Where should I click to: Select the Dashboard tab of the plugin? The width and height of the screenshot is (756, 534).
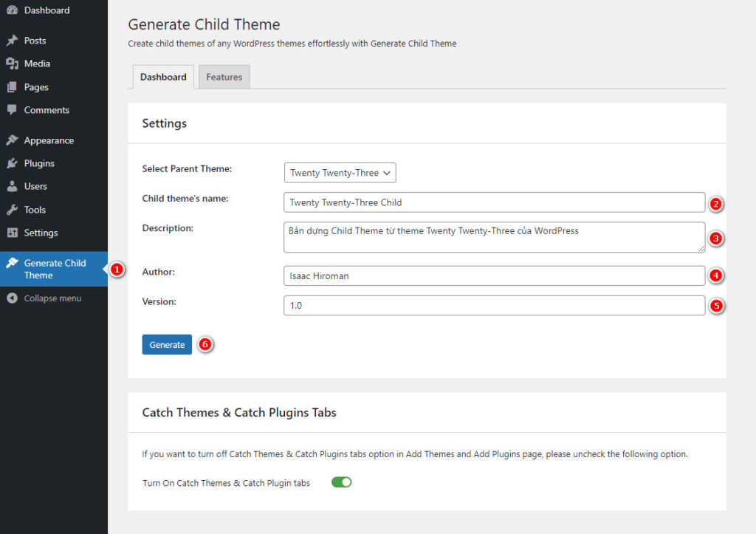[x=163, y=77]
